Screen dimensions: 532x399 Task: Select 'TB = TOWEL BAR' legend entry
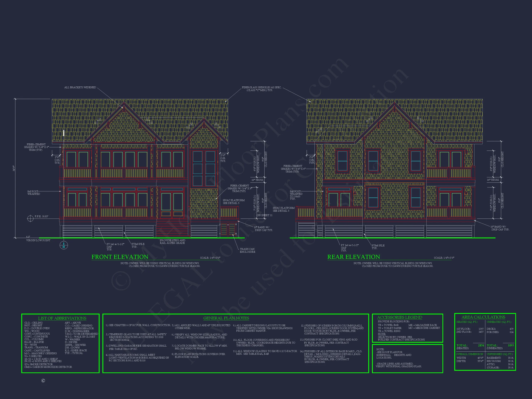(388, 325)
